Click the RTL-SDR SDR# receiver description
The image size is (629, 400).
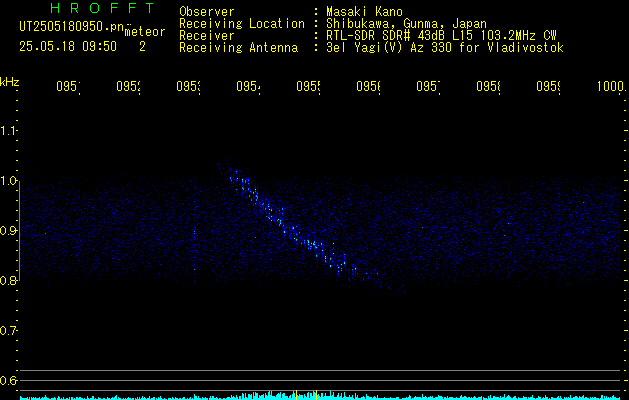441,36
